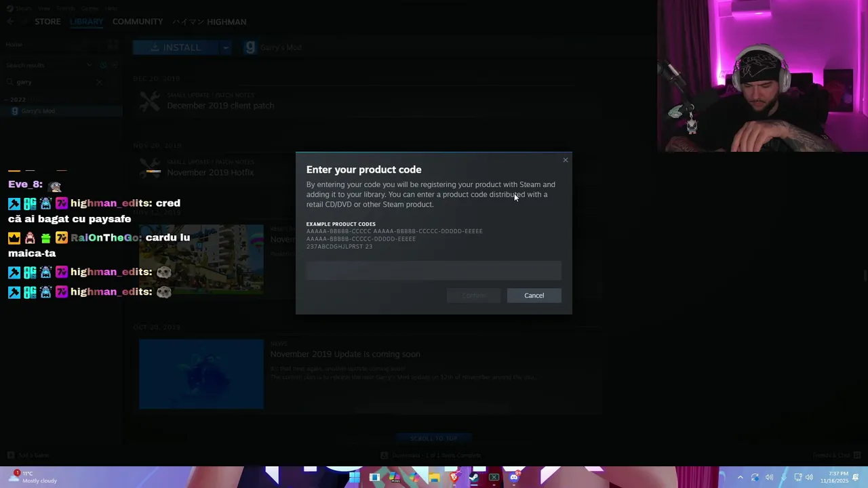Click the Garry's Mod title icon
Screen dimensions: 868x488
pos(250,47)
